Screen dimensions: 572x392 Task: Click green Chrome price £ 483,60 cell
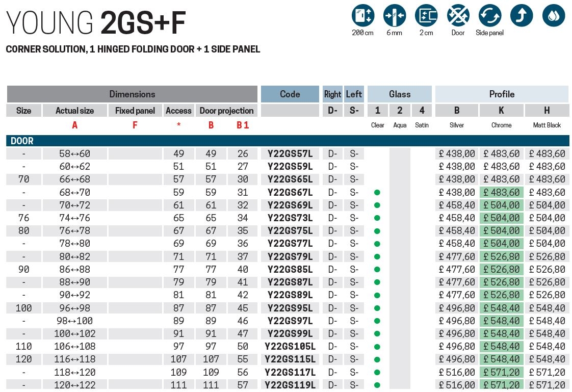click(501, 193)
